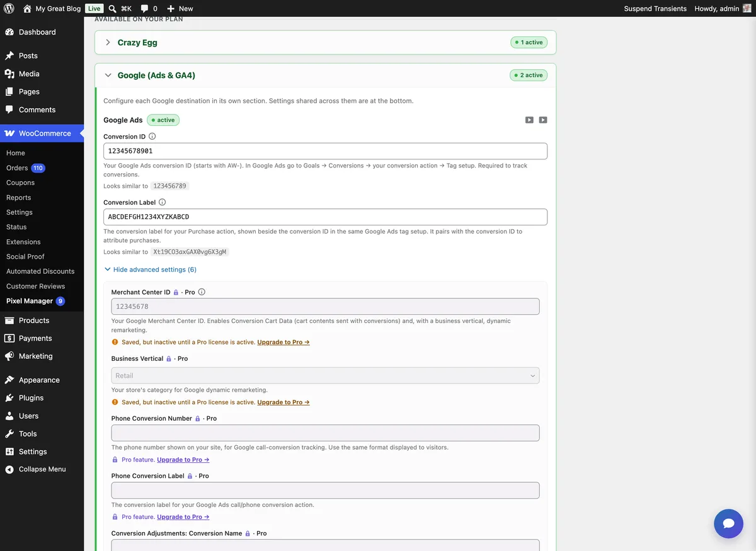Click the Plugins plug icon

tap(9, 398)
